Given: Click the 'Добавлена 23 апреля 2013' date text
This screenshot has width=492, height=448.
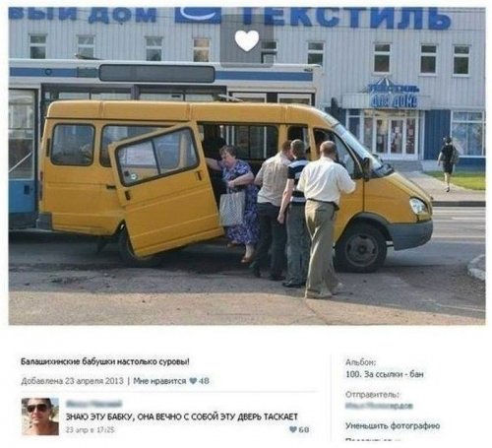Looking at the screenshot, I should pos(72,381).
